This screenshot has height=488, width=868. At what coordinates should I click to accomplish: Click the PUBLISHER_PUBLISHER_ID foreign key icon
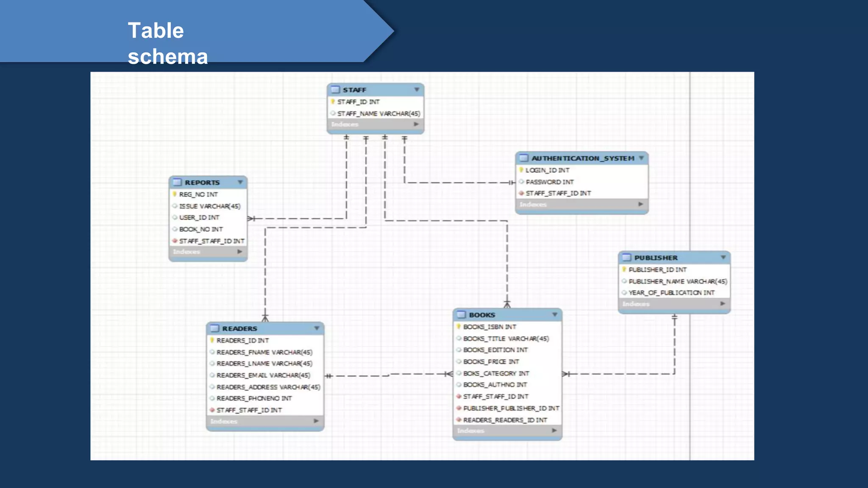[459, 408]
